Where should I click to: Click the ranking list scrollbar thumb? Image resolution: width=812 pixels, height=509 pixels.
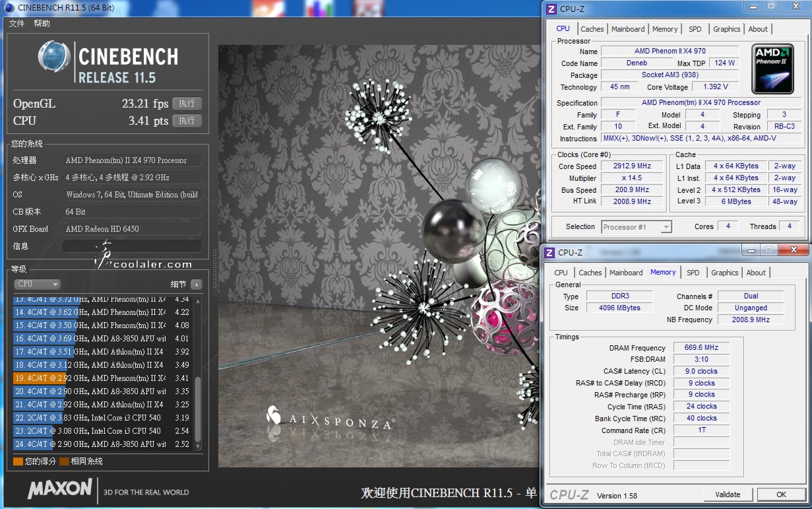[198, 408]
